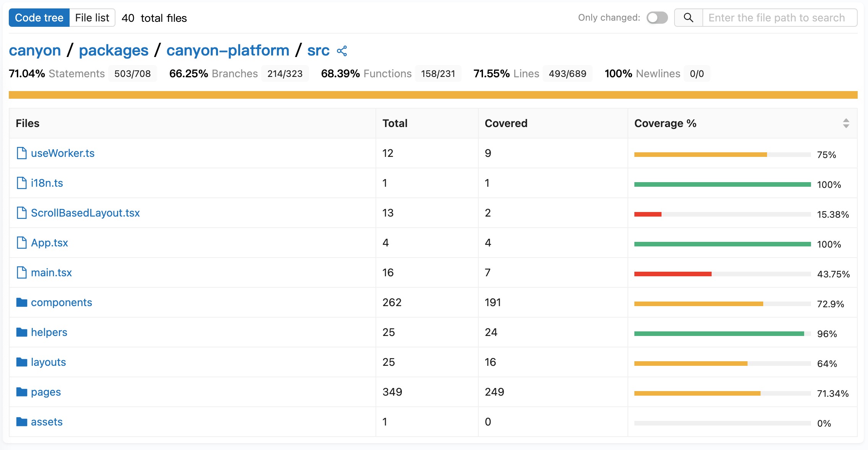
Task: Click the folder icon beside assets
Action: coord(22,422)
